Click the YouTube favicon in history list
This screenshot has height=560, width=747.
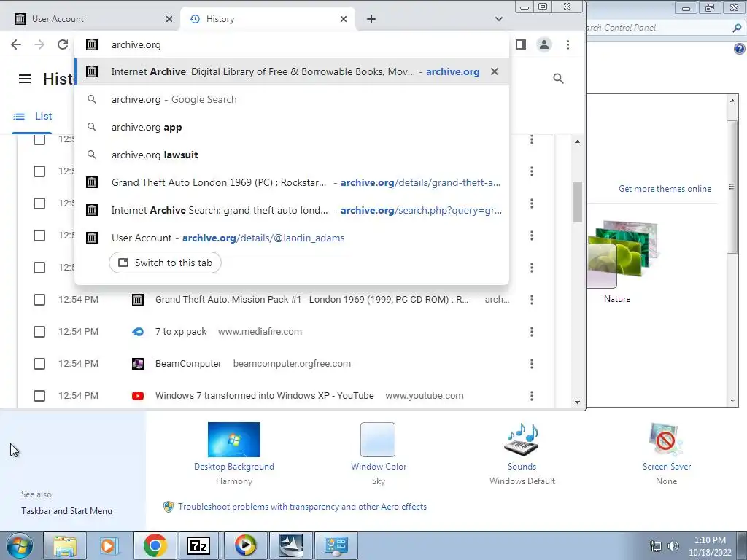point(138,396)
